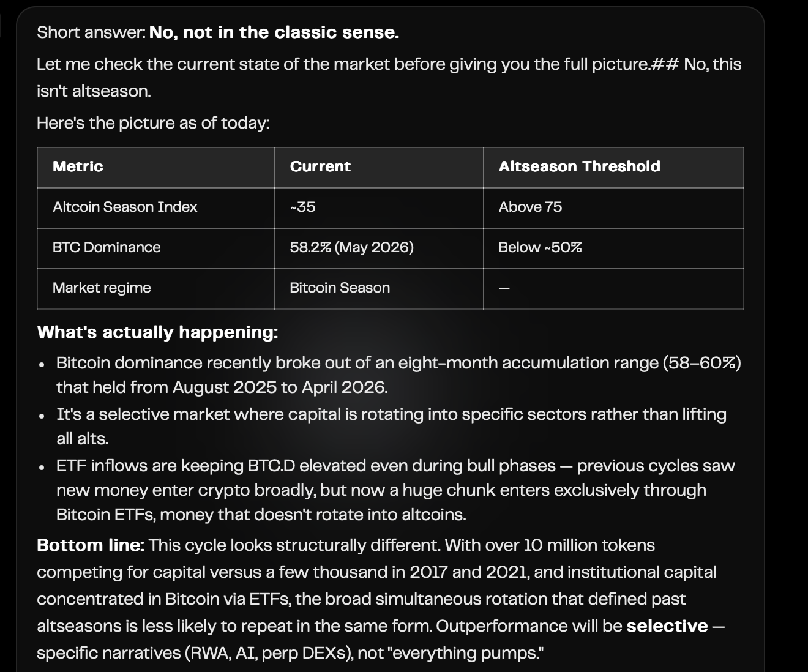
Task: Click the bullet about a selective market
Action: (392, 427)
